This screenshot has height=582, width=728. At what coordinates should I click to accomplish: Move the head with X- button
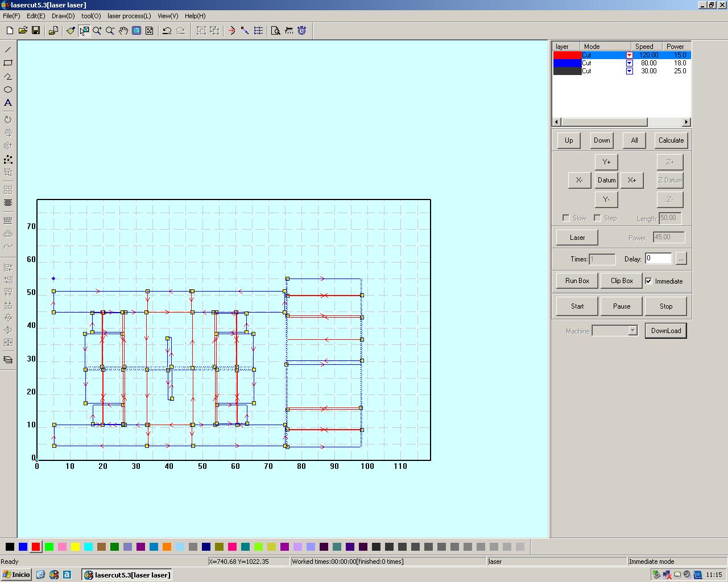pyautogui.click(x=579, y=180)
